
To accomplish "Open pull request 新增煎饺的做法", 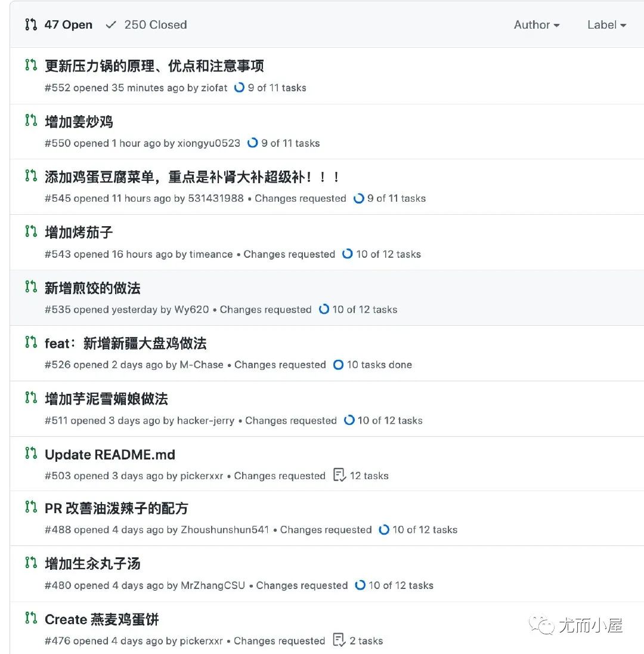I will click(92, 288).
